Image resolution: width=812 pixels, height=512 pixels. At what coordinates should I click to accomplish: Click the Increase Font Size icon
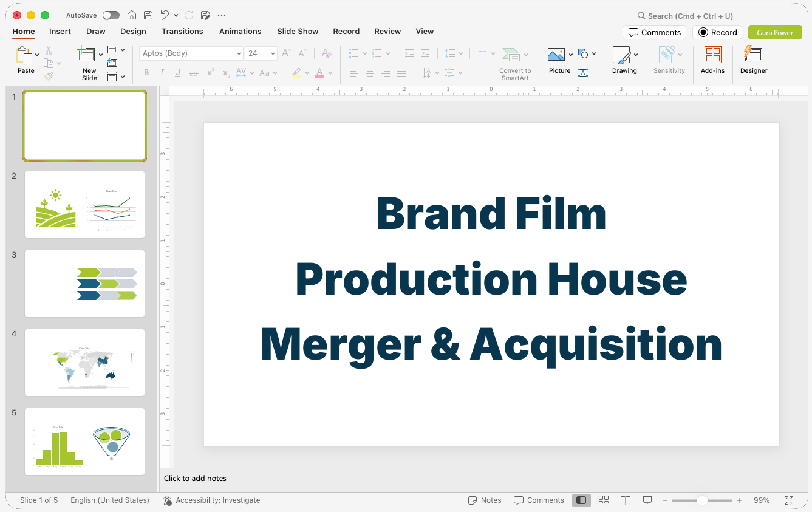(287, 53)
